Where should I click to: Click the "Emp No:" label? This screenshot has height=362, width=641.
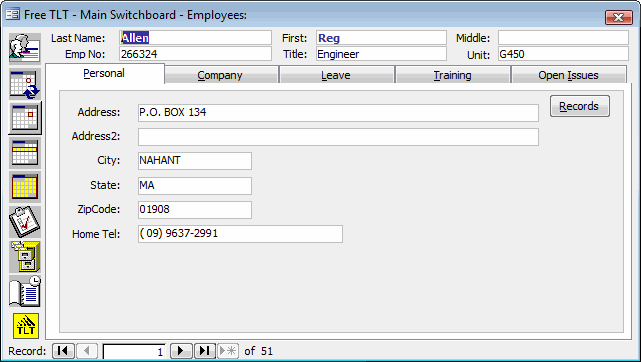(85, 54)
